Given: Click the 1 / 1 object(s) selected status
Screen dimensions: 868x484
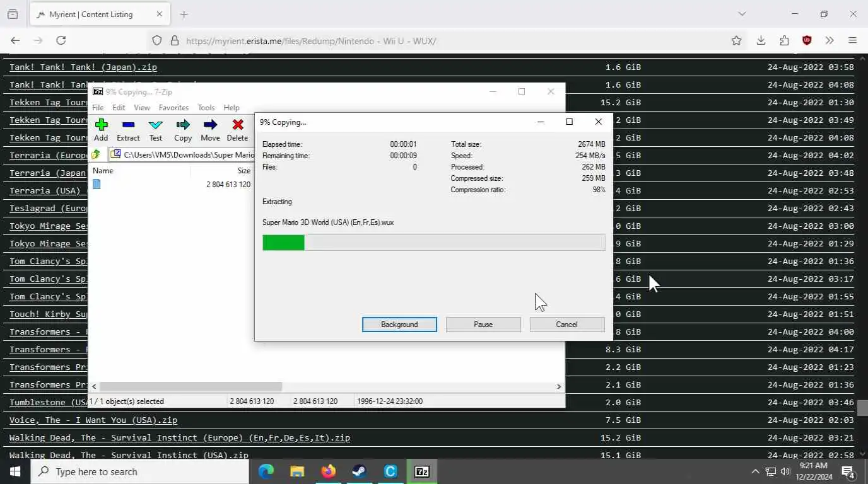Looking at the screenshot, I should pos(127,401).
